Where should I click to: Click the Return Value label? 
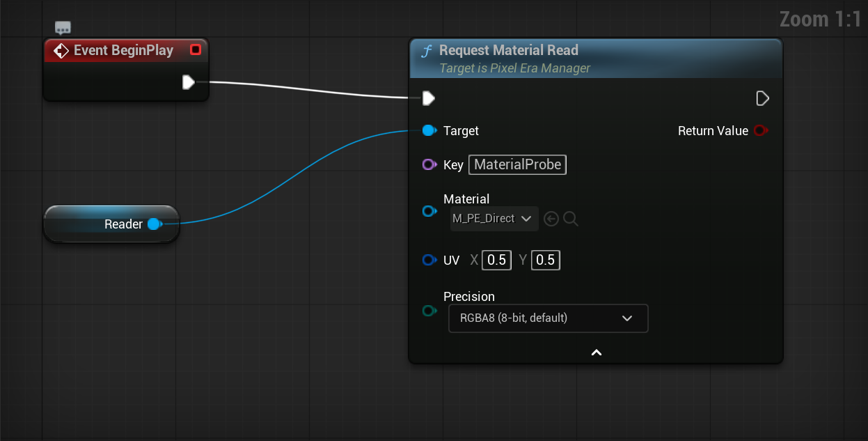coord(713,130)
